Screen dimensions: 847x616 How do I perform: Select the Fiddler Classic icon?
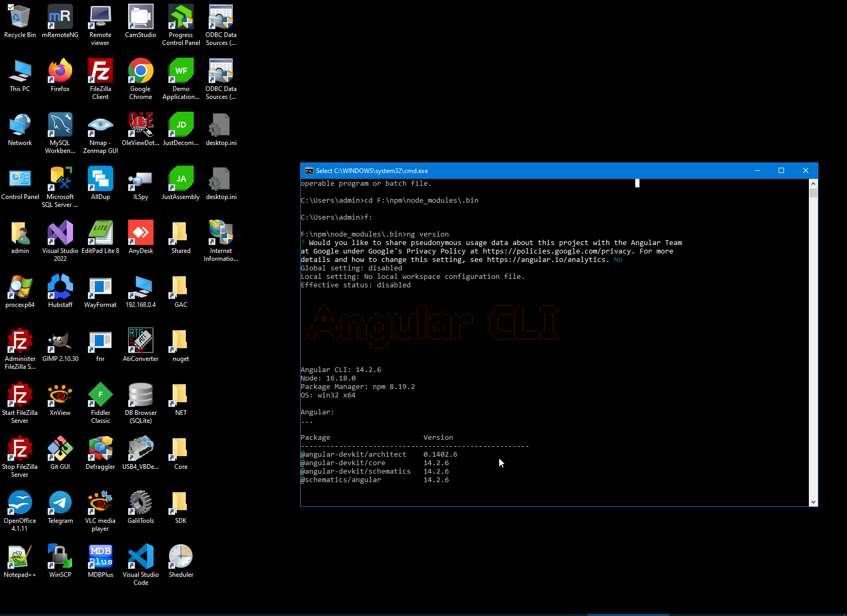point(100,403)
